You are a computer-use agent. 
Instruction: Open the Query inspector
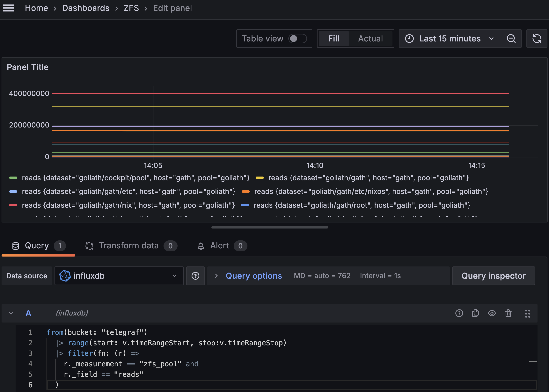(493, 276)
